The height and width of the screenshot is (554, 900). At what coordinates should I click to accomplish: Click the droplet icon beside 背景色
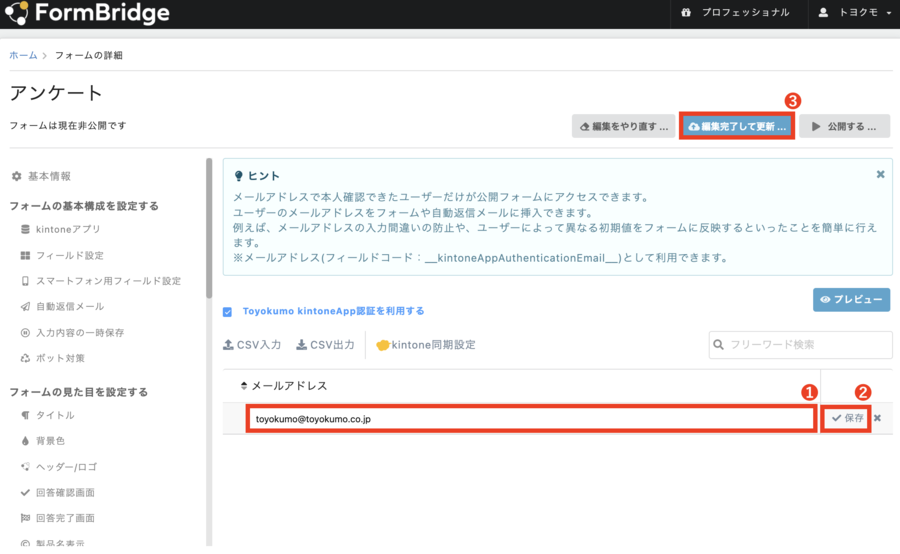pyautogui.click(x=25, y=441)
